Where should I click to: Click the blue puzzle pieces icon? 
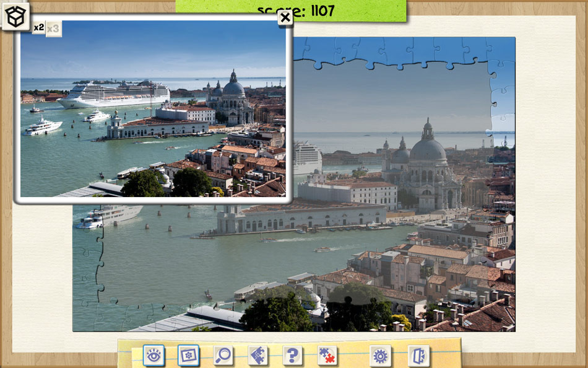pos(258,355)
